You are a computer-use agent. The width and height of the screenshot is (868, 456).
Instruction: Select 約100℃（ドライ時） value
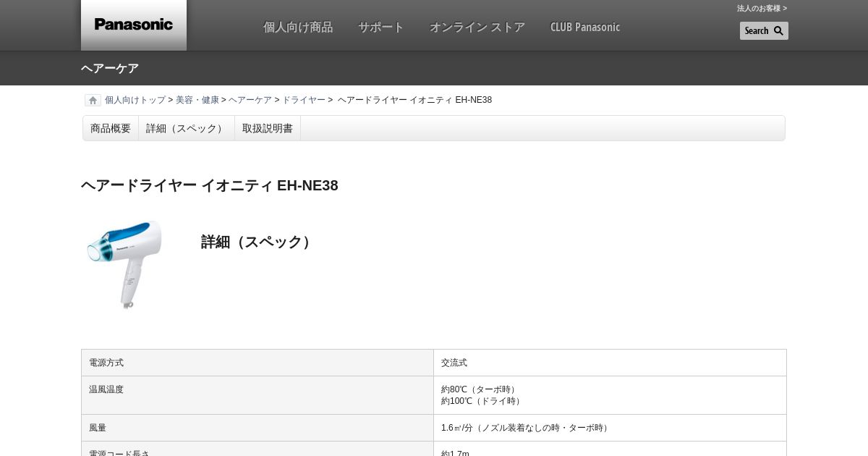(x=482, y=401)
